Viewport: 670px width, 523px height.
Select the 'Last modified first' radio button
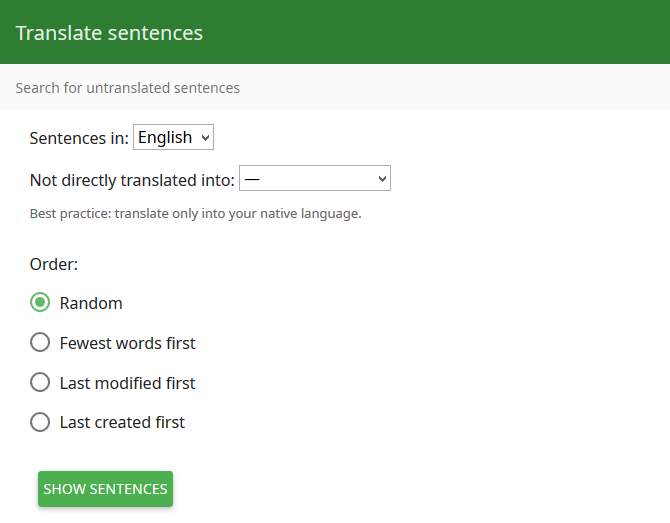40,382
